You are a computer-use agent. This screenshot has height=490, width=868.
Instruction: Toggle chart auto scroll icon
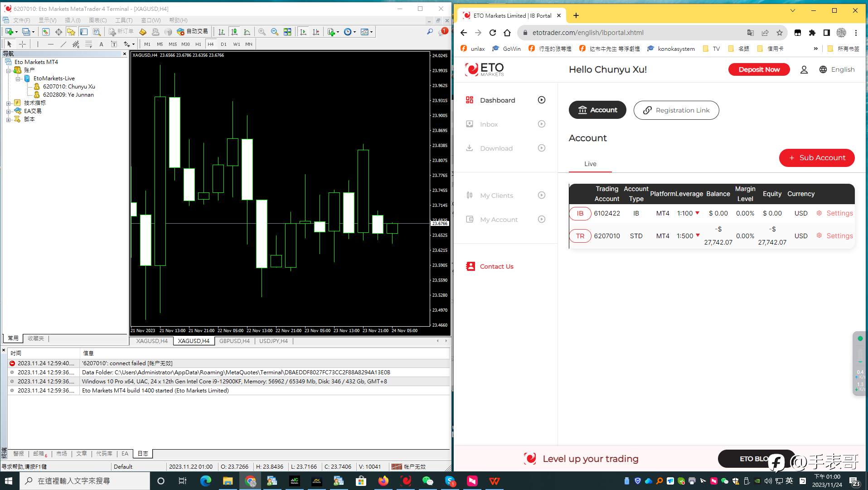click(303, 32)
